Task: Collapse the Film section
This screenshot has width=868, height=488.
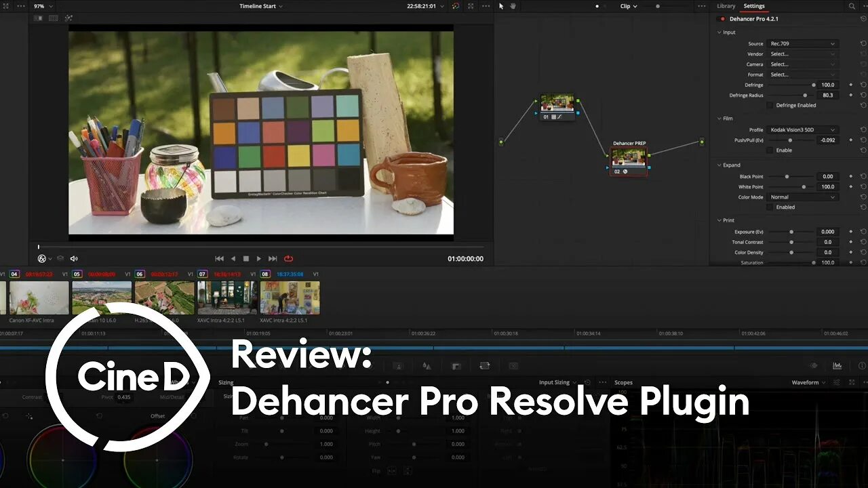Action: (719, 119)
